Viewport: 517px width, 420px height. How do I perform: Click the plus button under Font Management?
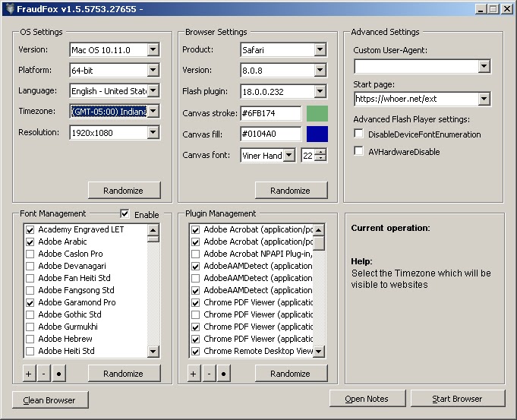(29, 374)
